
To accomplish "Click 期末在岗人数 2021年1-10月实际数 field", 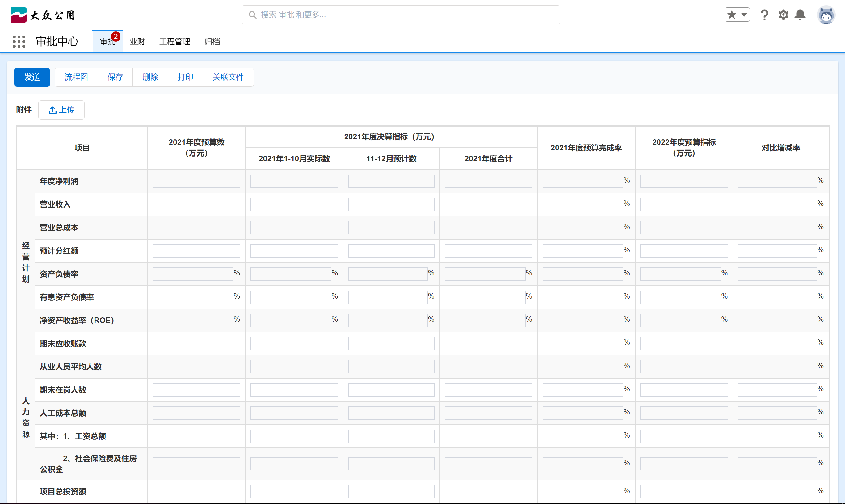I will 294,389.
